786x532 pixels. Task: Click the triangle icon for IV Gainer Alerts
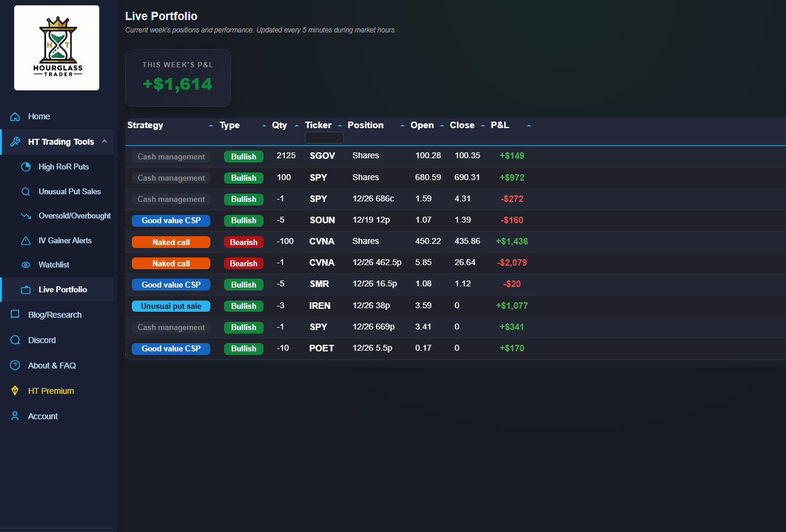26,240
